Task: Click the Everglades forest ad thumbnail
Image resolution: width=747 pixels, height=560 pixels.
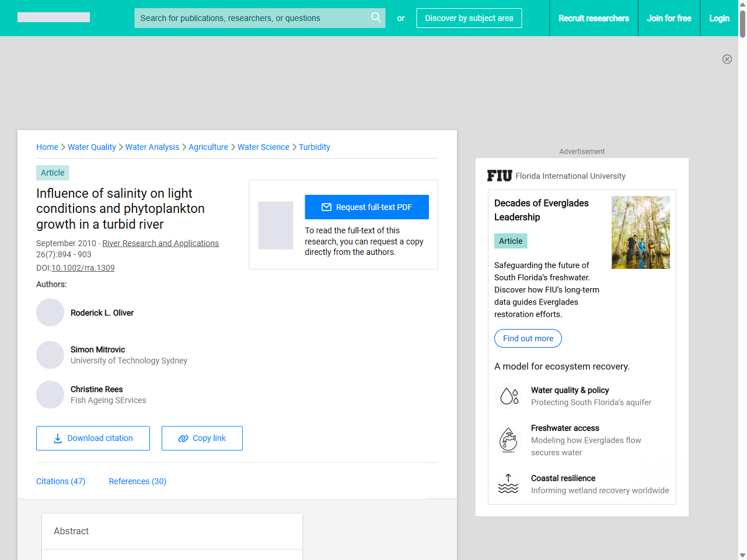Action: coord(640,232)
